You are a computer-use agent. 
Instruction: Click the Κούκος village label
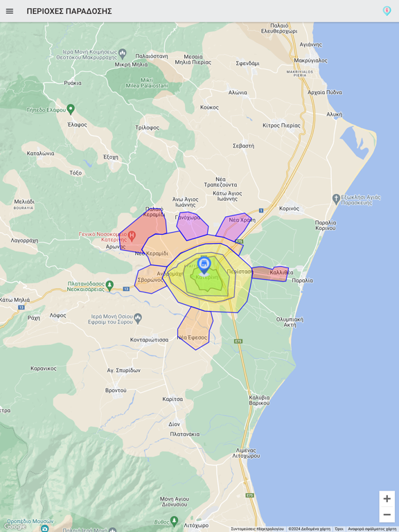point(209,107)
